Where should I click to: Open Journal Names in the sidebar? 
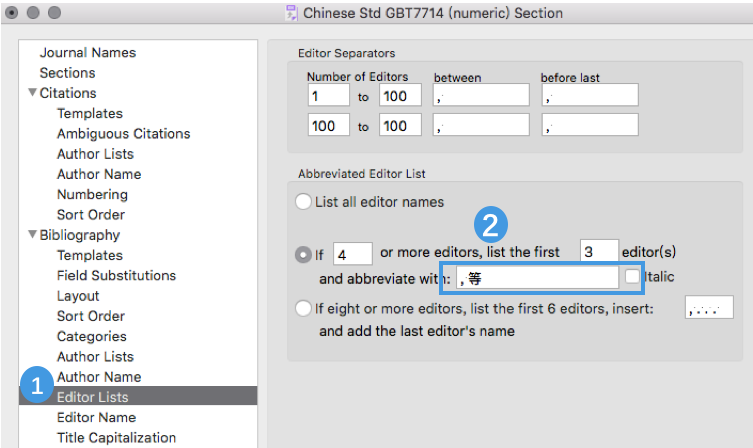tap(87, 52)
